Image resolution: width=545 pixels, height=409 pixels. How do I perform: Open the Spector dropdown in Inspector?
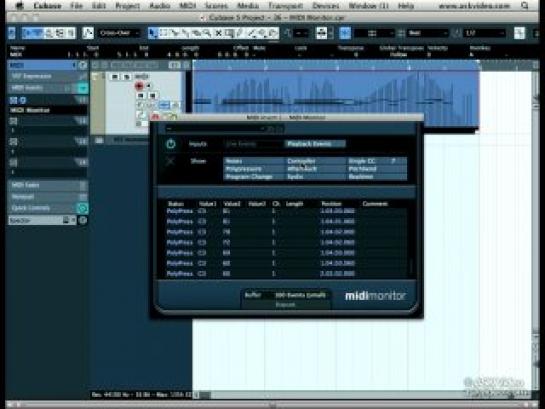(x=42, y=220)
